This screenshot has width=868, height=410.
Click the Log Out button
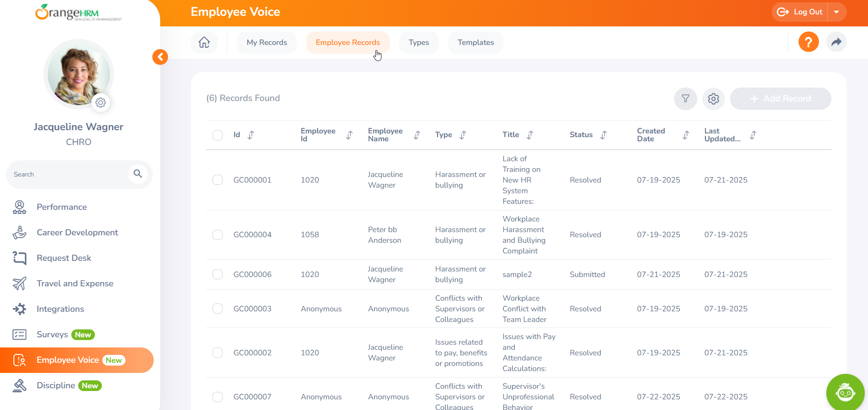click(x=800, y=12)
